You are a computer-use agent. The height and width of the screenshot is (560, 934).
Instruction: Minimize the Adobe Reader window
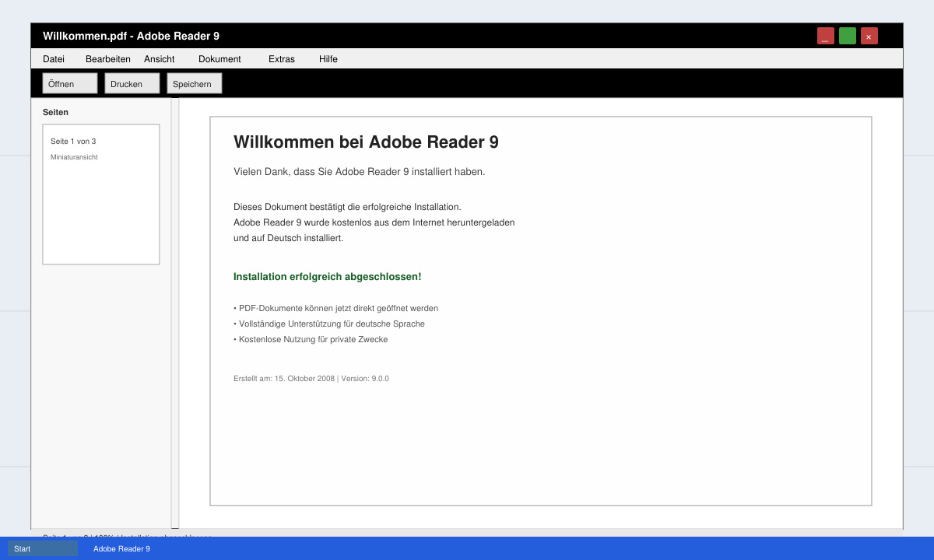tap(826, 36)
